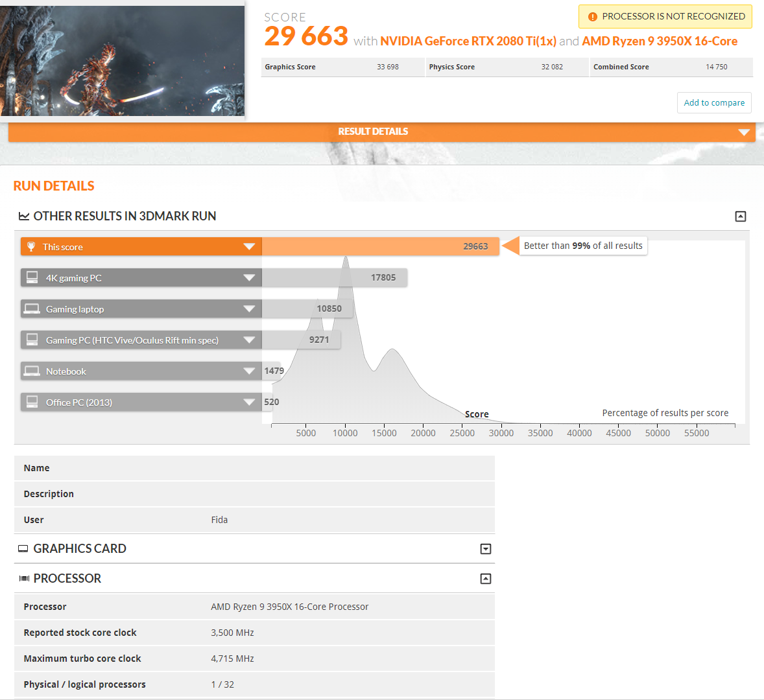Click the Office PC (2013) monitor icon
This screenshot has width=764, height=700.
tap(32, 402)
